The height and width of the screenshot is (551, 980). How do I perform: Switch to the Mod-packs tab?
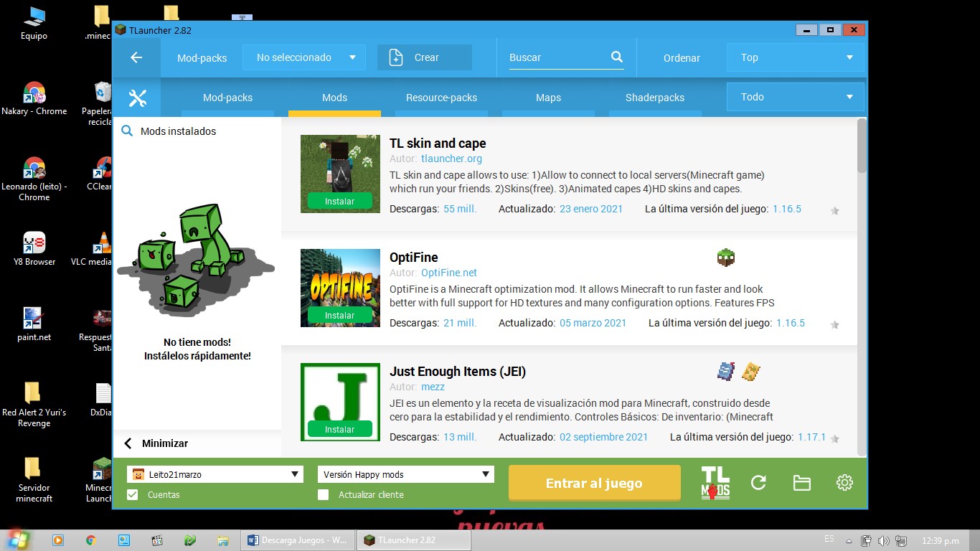coord(227,98)
